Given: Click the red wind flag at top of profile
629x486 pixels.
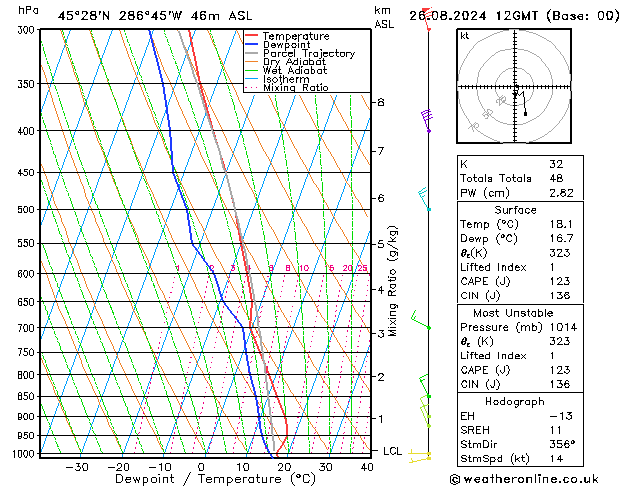Looking at the screenshot, I should (427, 18).
